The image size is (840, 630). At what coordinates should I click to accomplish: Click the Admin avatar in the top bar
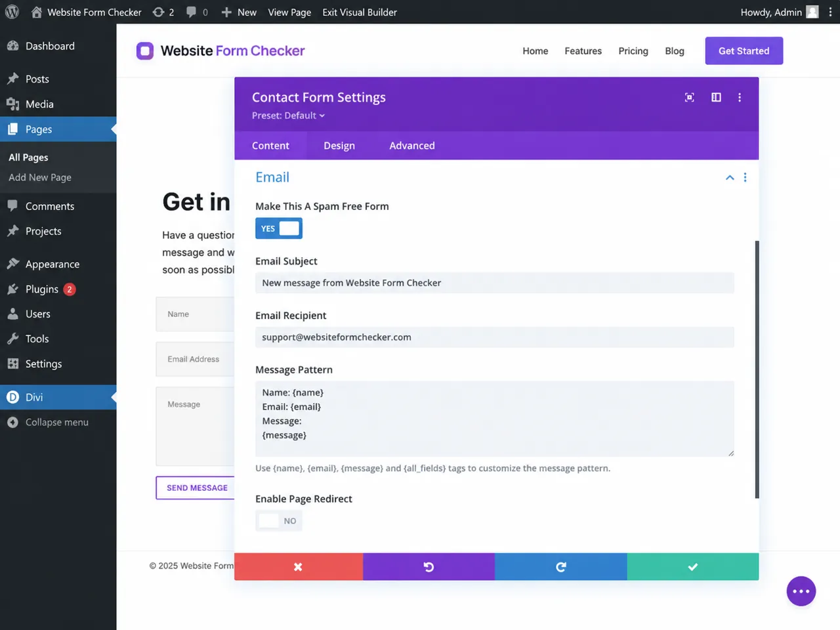[x=812, y=12]
